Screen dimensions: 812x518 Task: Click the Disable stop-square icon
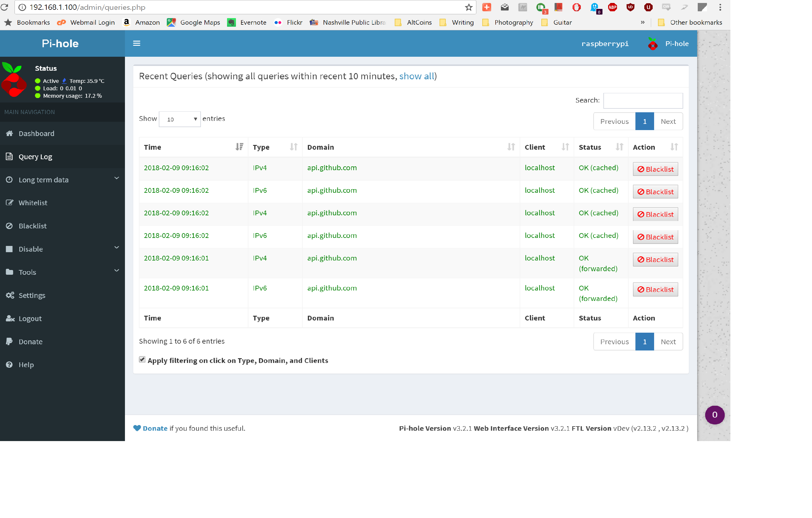tap(9, 249)
